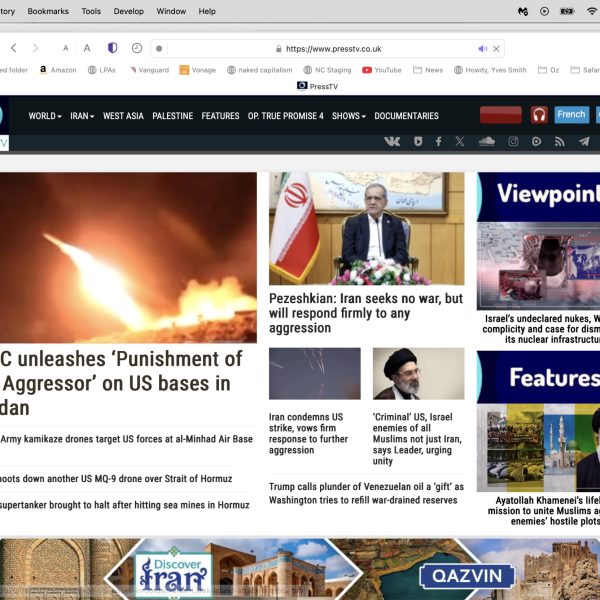Click the address bar URL field

coord(328,49)
